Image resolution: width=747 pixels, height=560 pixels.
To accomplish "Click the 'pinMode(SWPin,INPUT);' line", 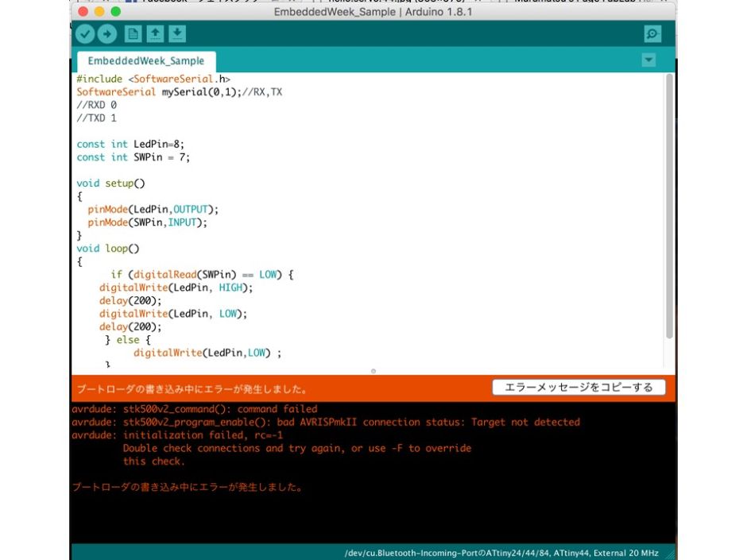I will pyautogui.click(x=147, y=222).
